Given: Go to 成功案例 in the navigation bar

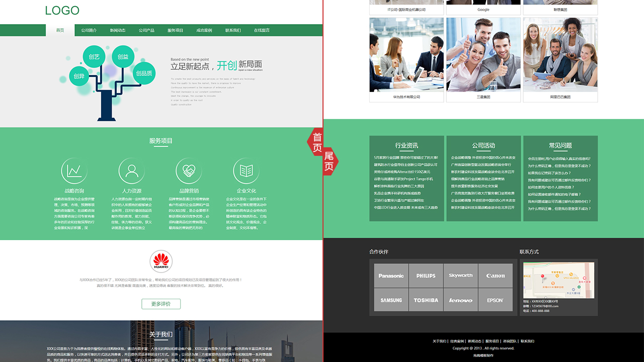Looking at the screenshot, I should click(x=204, y=30).
